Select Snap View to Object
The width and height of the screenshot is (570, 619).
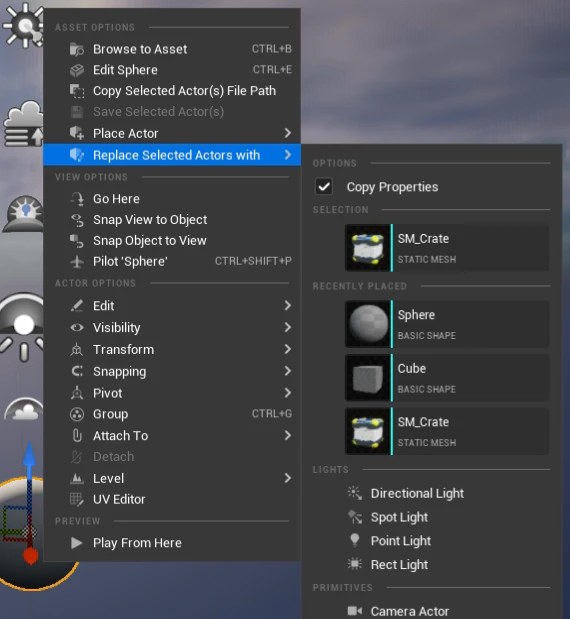172,220
